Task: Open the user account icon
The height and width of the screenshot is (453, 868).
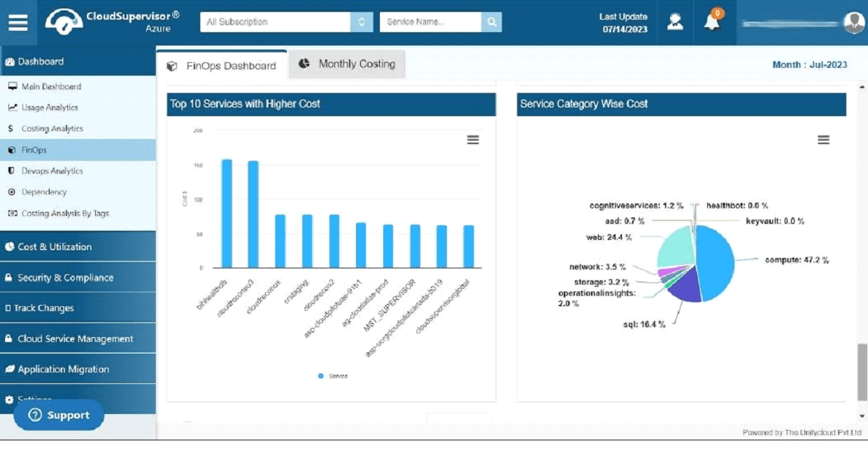Action: pyautogui.click(x=675, y=22)
